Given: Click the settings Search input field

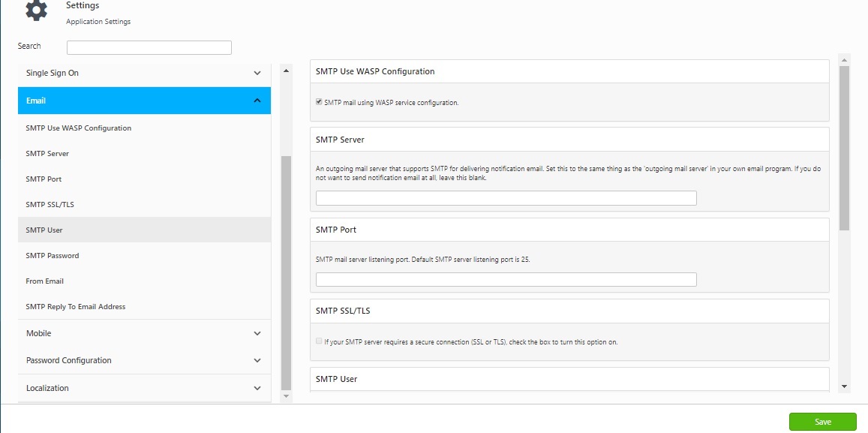Looking at the screenshot, I should pos(149,48).
